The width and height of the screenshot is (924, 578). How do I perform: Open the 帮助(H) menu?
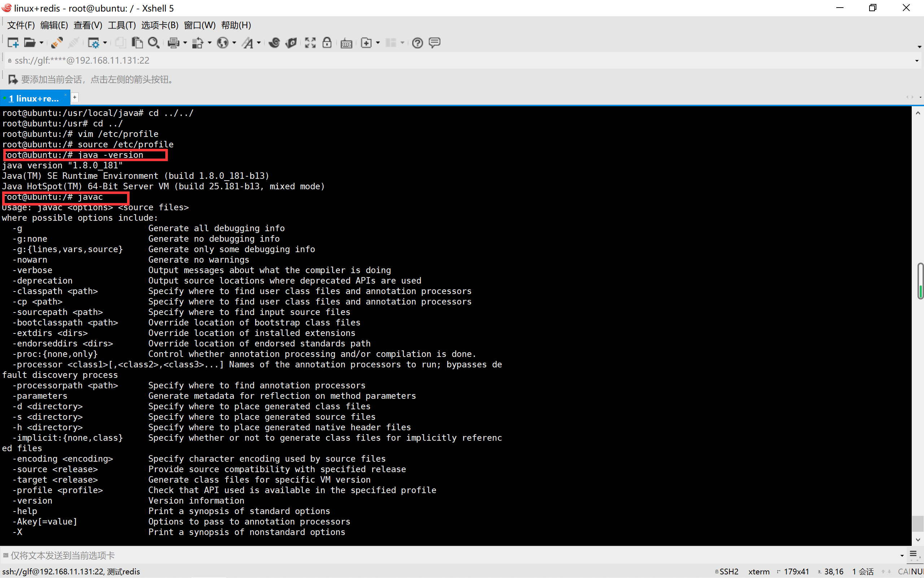pyautogui.click(x=236, y=25)
